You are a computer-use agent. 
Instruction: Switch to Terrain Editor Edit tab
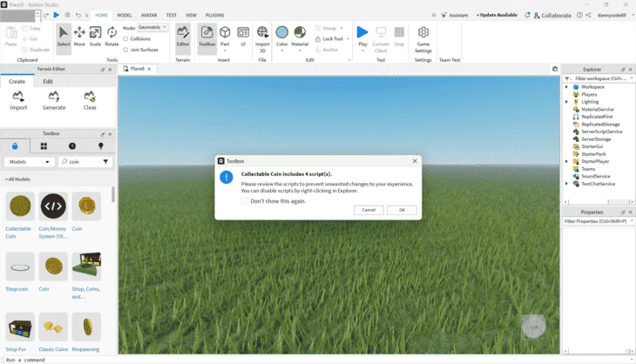[x=48, y=82]
